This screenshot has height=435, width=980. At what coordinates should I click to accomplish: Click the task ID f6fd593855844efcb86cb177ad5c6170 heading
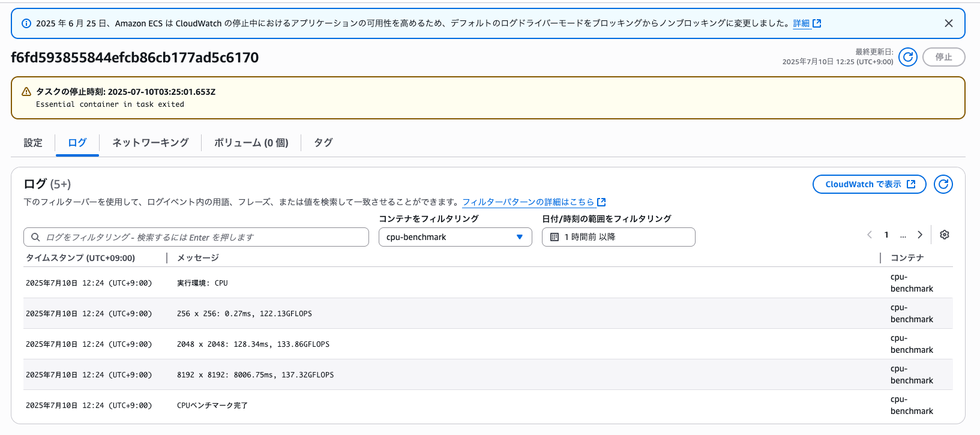pyautogui.click(x=135, y=58)
